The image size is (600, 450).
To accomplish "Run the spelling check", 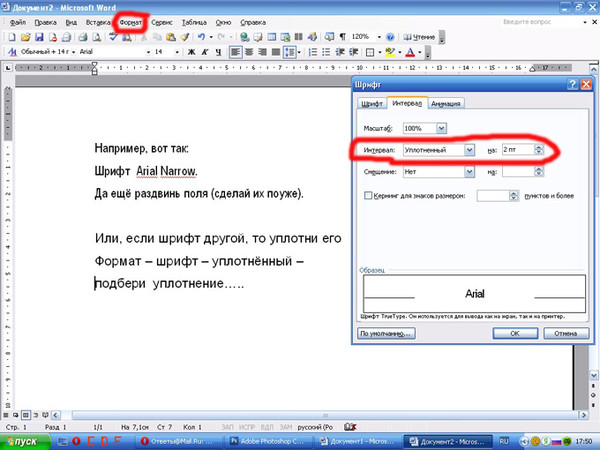I will tap(113, 37).
